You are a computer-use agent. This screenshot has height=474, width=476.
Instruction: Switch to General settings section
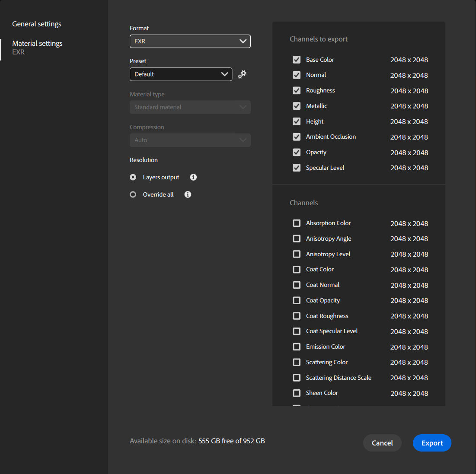(37, 24)
